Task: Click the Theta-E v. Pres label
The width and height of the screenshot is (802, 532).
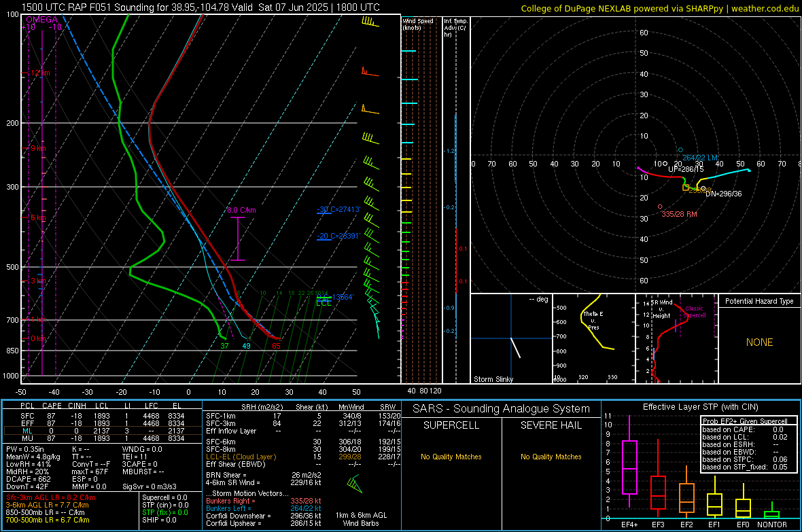Action: click(x=593, y=320)
